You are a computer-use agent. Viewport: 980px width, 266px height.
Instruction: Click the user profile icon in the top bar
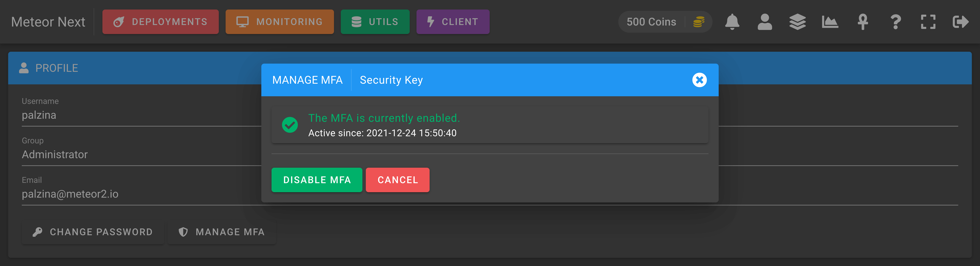tap(765, 22)
